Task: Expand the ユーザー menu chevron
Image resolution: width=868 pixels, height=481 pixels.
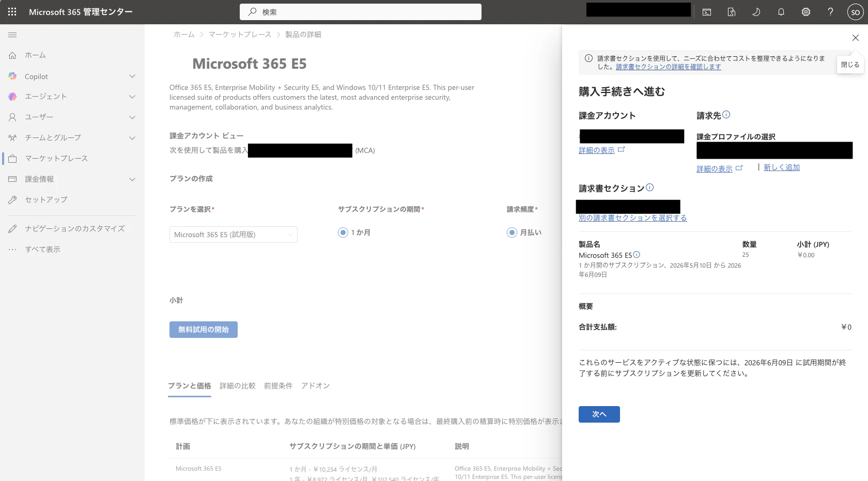Action: 132,117
